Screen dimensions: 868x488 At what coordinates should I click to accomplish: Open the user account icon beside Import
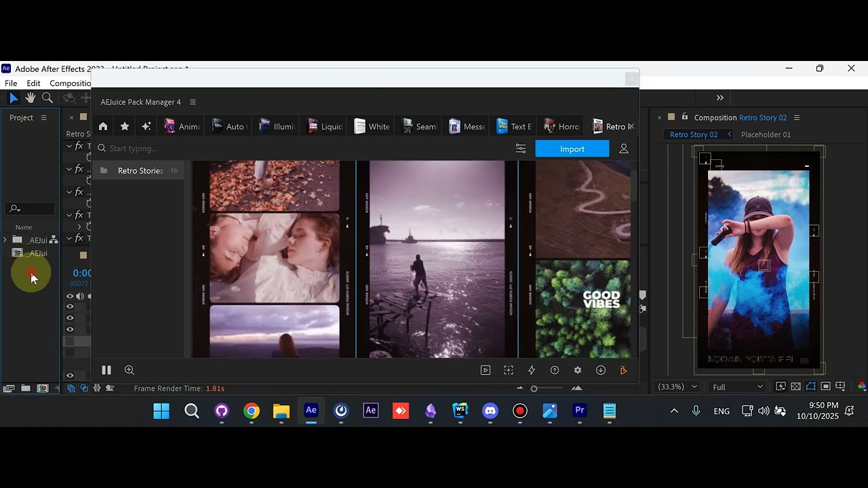[624, 148]
